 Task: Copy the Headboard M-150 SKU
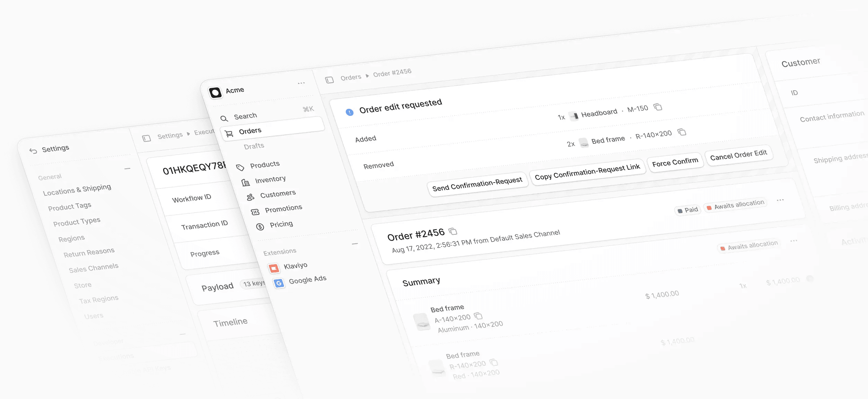pyautogui.click(x=658, y=107)
